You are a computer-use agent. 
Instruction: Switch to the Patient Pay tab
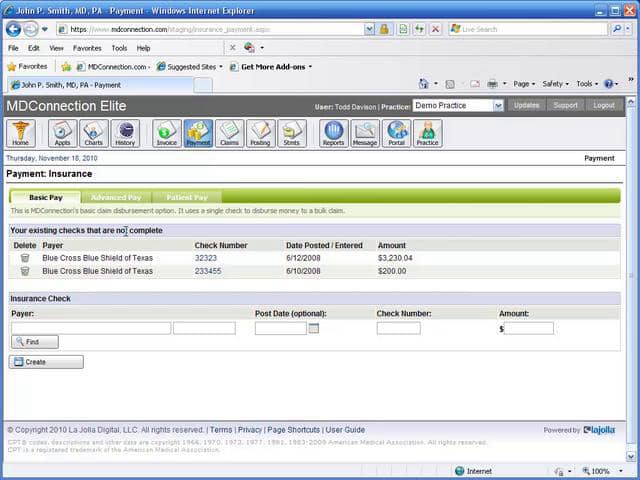click(187, 198)
